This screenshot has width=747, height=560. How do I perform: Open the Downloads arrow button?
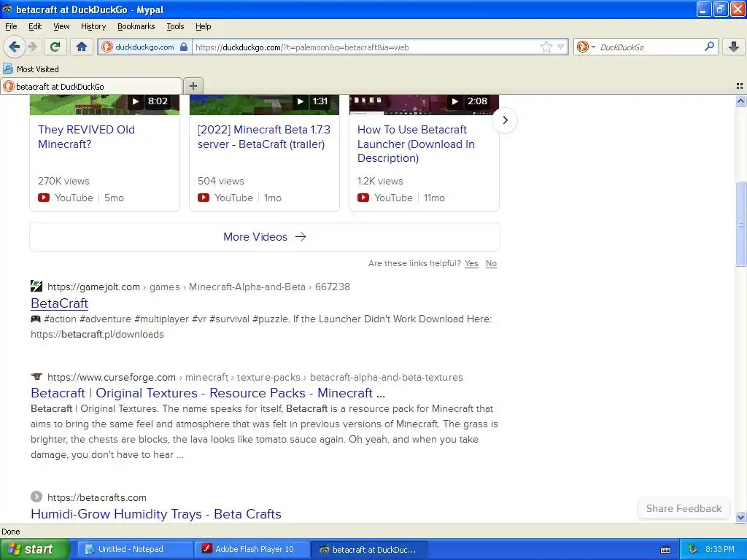tap(734, 47)
